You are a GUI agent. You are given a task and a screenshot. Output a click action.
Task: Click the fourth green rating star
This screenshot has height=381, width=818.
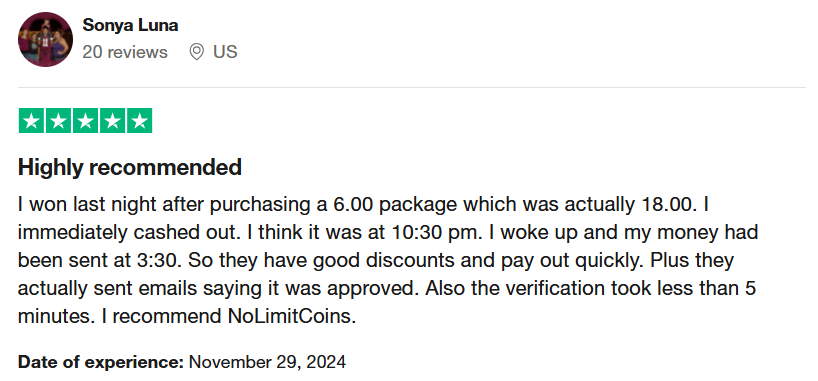pyautogui.click(x=113, y=121)
